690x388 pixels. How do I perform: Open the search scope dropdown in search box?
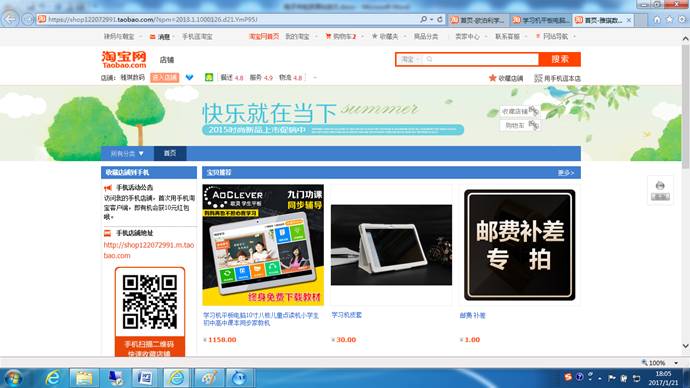(x=411, y=59)
